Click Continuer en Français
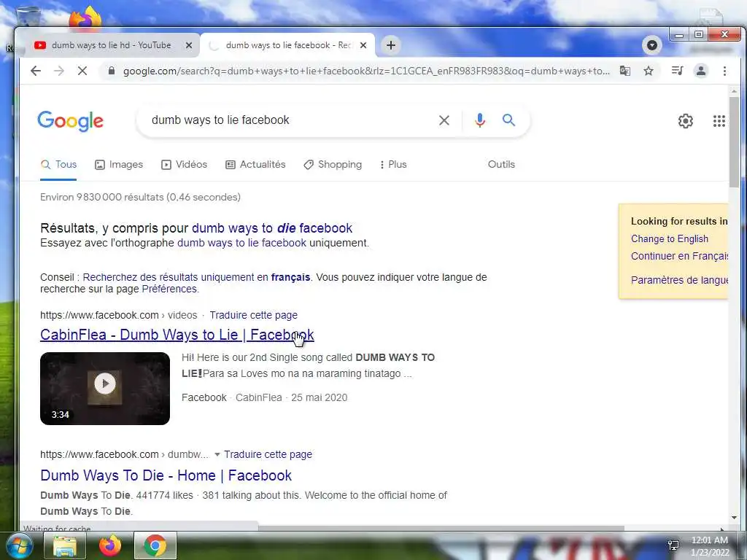 [x=679, y=256]
